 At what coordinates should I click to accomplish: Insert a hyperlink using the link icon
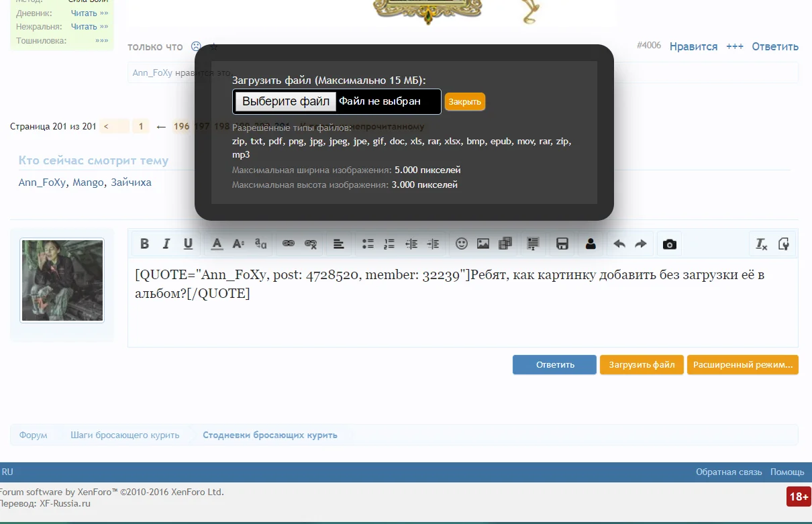point(287,244)
